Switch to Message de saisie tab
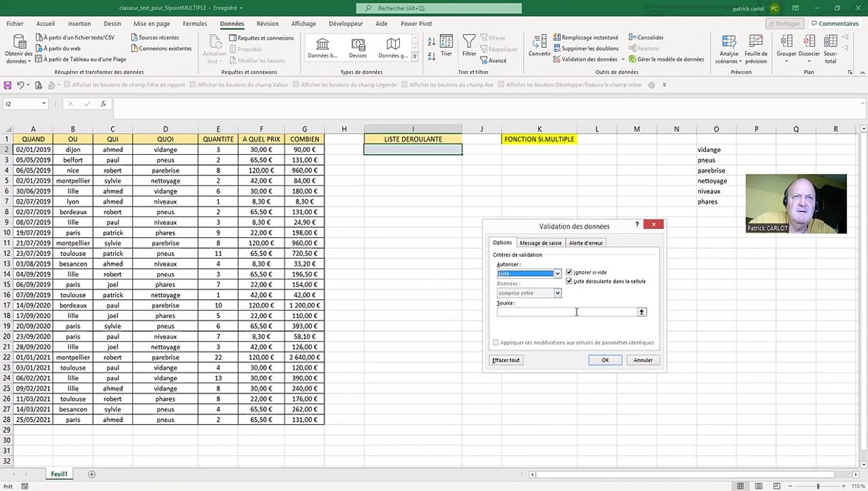Image resolution: width=868 pixels, height=491 pixels. pyautogui.click(x=540, y=243)
